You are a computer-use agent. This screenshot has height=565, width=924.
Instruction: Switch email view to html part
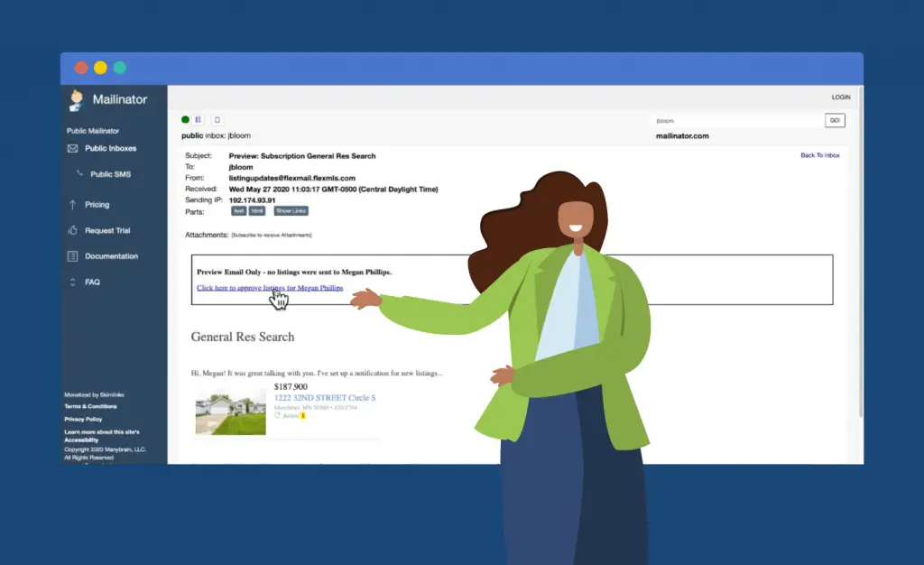tap(257, 210)
